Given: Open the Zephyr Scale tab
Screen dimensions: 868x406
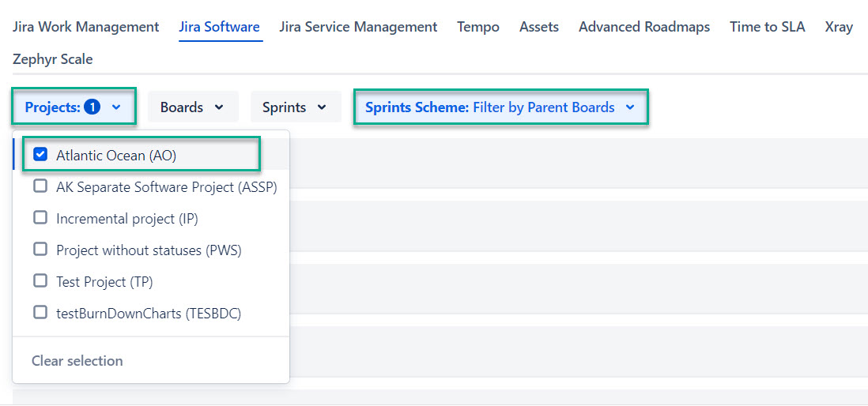Looking at the screenshot, I should tap(53, 59).
